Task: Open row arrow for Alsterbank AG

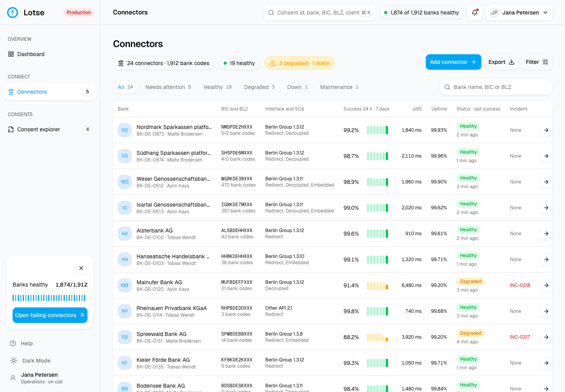Action: (x=546, y=234)
